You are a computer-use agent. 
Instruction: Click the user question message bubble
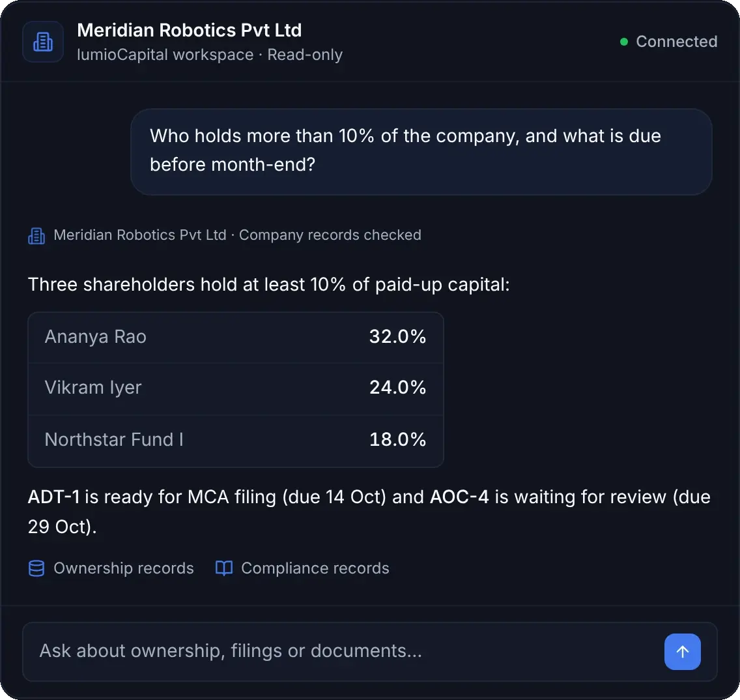[421, 152]
